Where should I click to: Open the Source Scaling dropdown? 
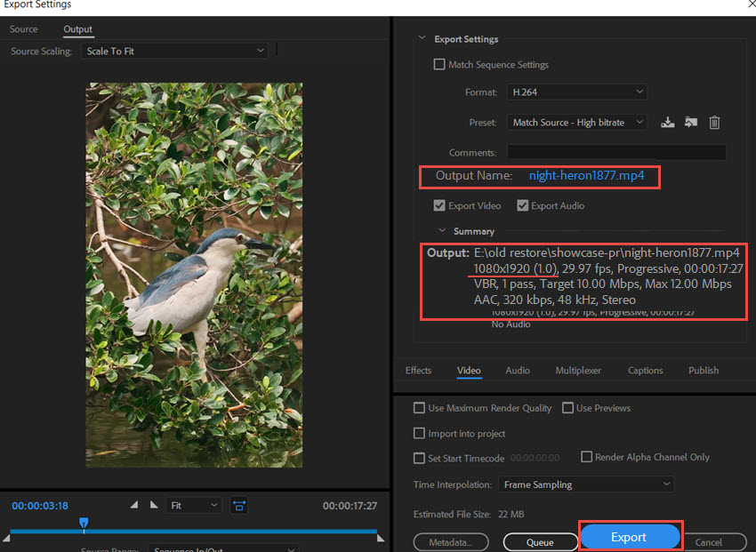point(174,51)
